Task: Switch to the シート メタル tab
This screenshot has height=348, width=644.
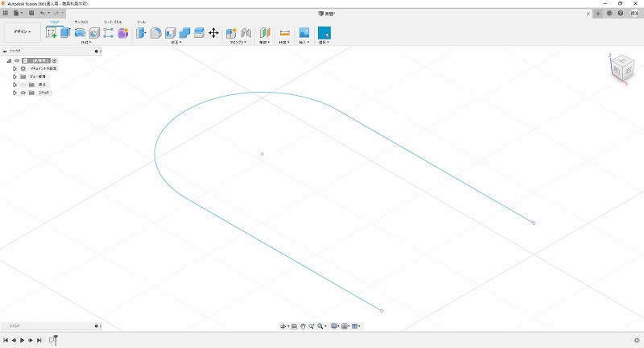Action: [114, 22]
